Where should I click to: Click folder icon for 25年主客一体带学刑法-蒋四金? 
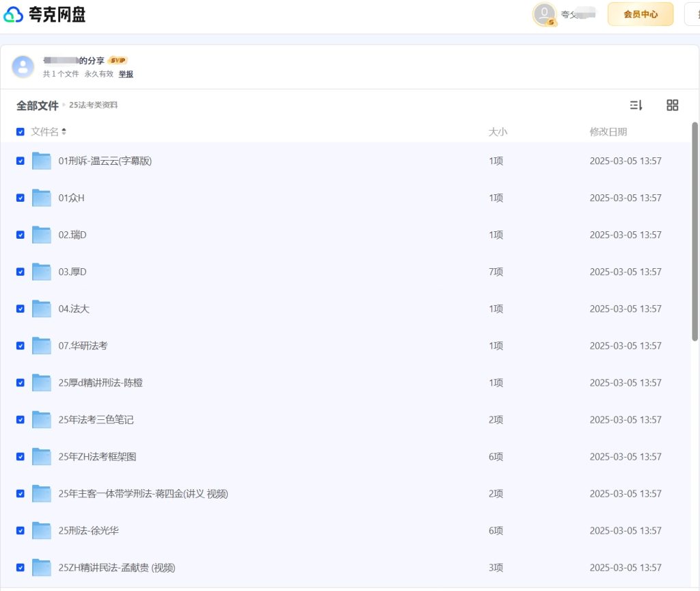pyautogui.click(x=42, y=494)
